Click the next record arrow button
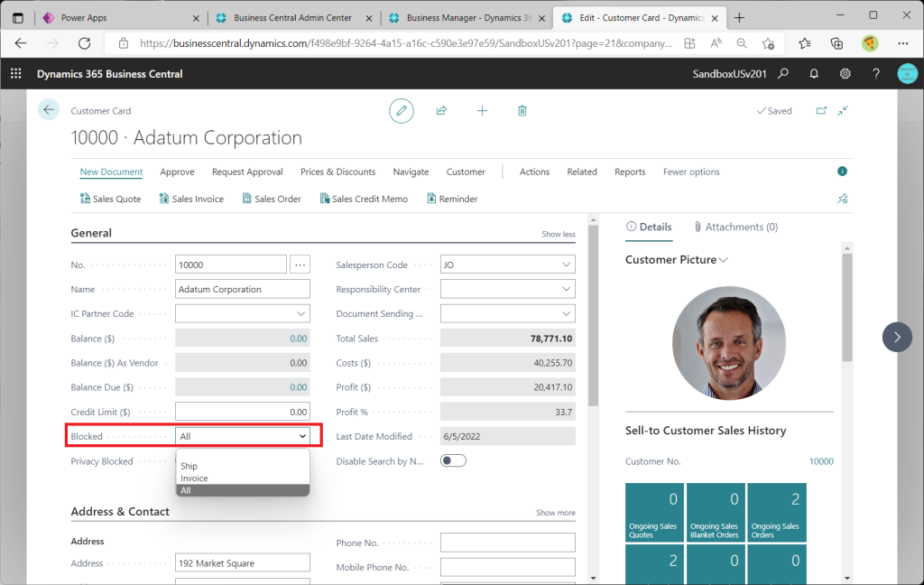Viewport: 924px width, 585px height. tap(897, 338)
